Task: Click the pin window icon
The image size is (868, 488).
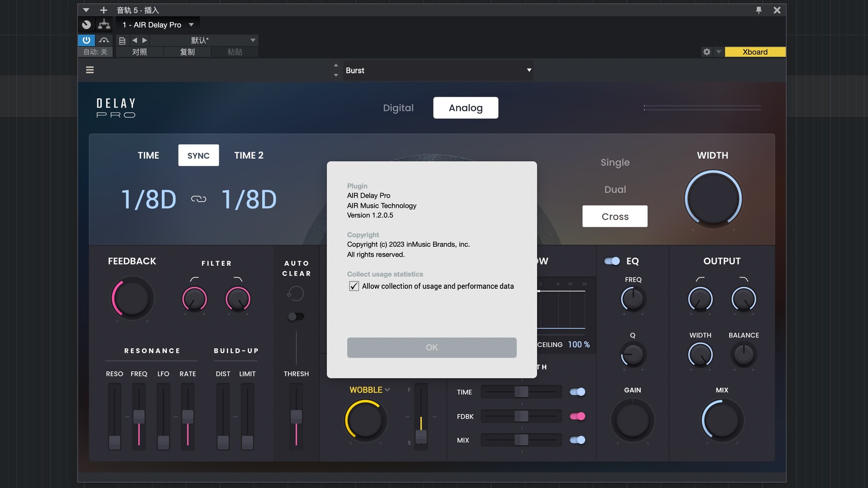Action: coord(759,10)
